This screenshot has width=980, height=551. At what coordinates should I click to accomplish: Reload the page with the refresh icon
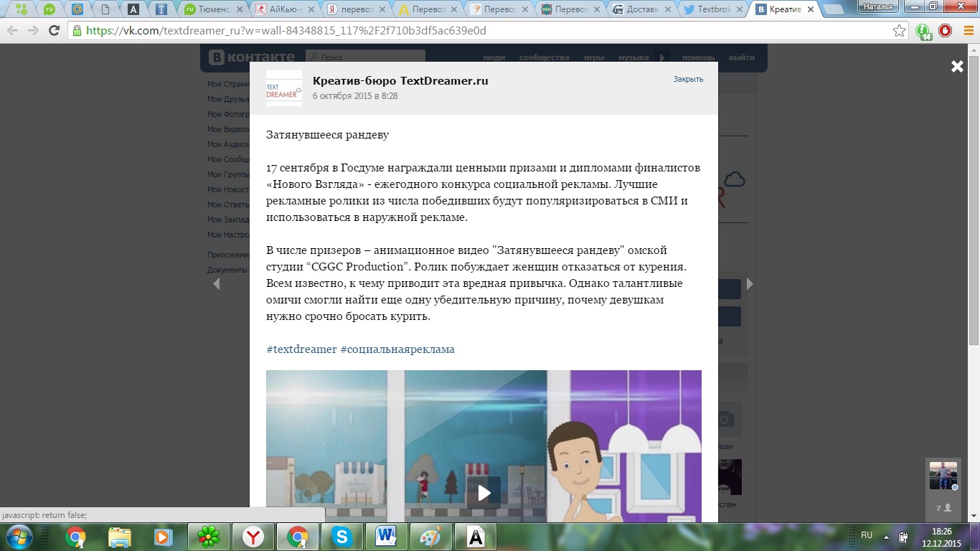click(x=54, y=31)
